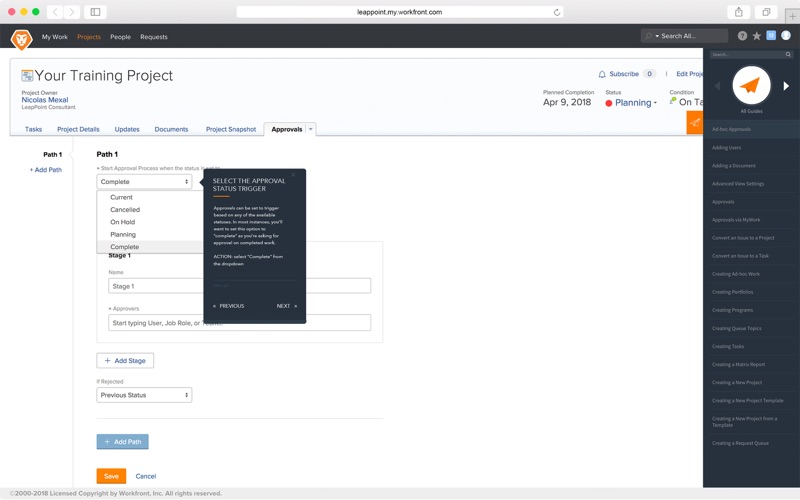Open the Planning status dropdown
The image size is (800, 500).
coord(636,103)
